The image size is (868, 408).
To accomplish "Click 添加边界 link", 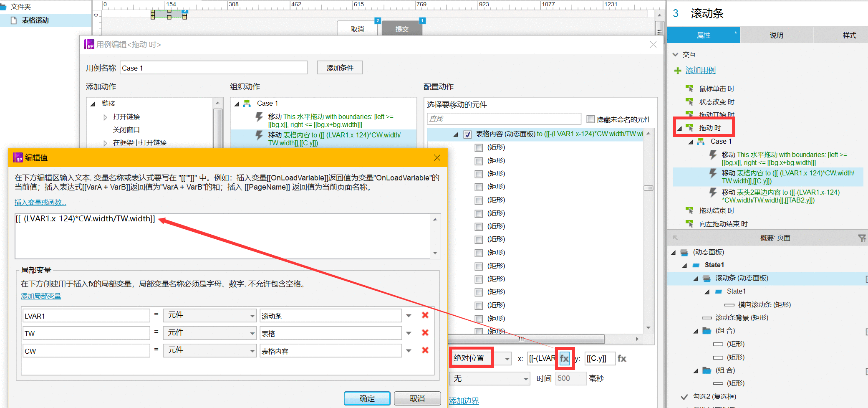I will click(x=464, y=401).
